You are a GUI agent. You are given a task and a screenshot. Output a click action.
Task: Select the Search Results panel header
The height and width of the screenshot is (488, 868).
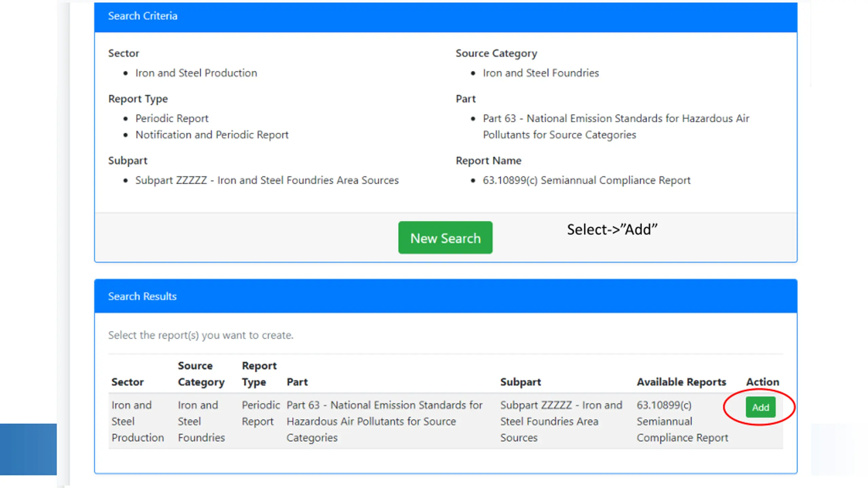[446, 296]
